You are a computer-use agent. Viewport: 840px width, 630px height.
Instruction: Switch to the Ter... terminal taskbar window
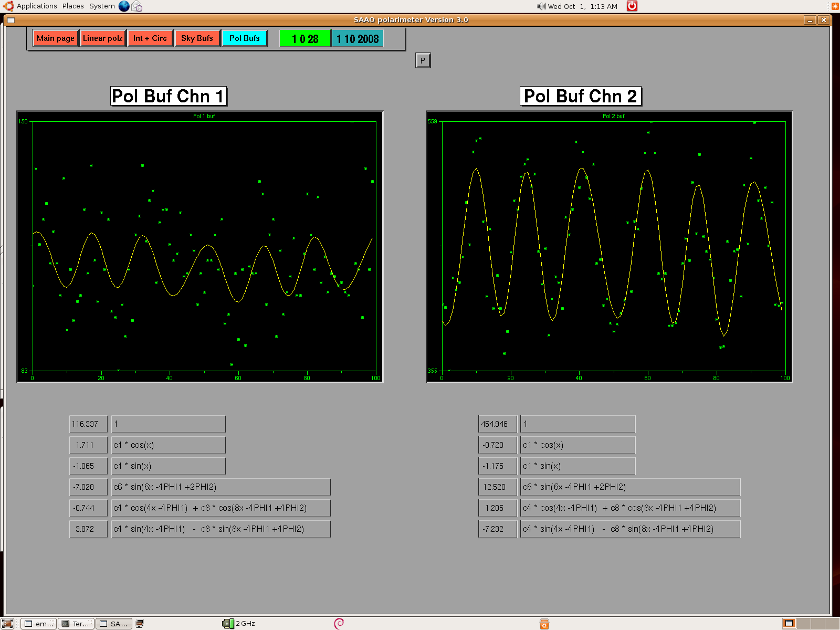click(x=76, y=624)
